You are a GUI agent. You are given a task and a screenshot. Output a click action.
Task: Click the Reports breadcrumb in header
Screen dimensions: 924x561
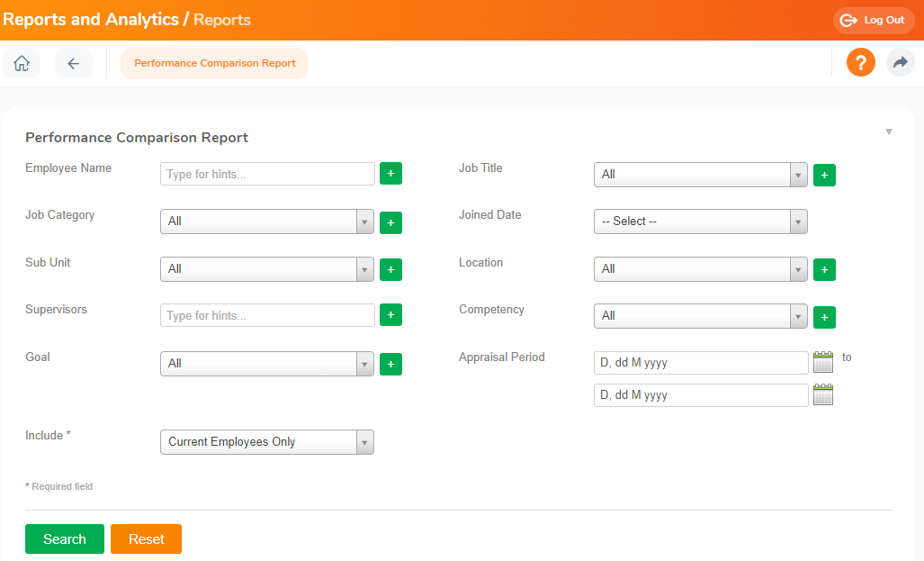point(222,20)
